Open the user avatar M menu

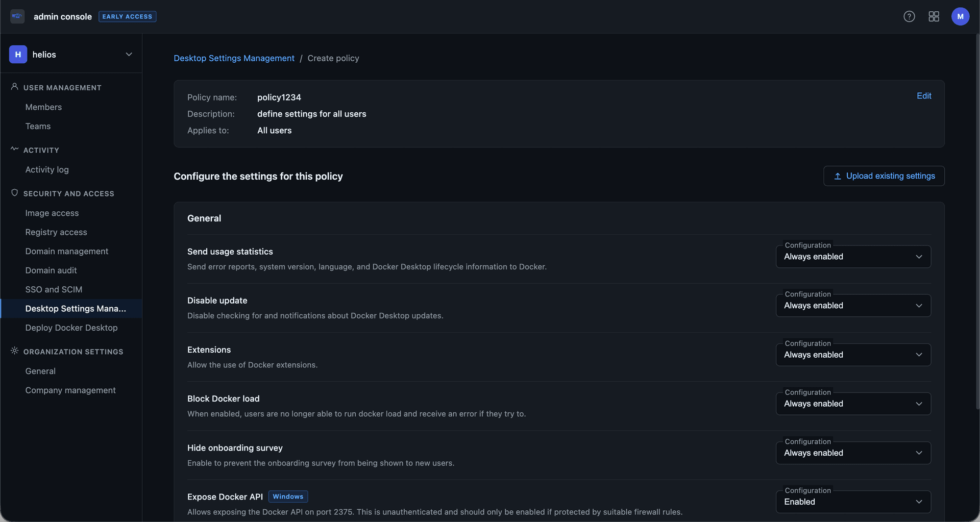(x=960, y=16)
